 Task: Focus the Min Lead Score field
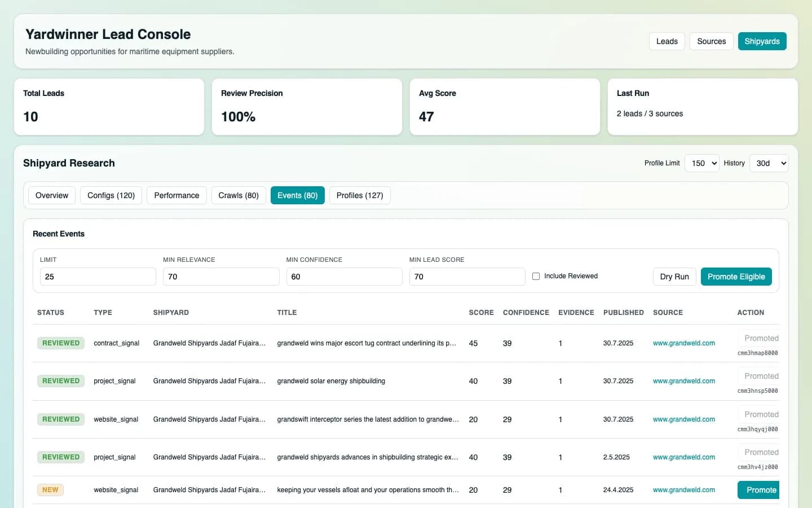click(467, 277)
